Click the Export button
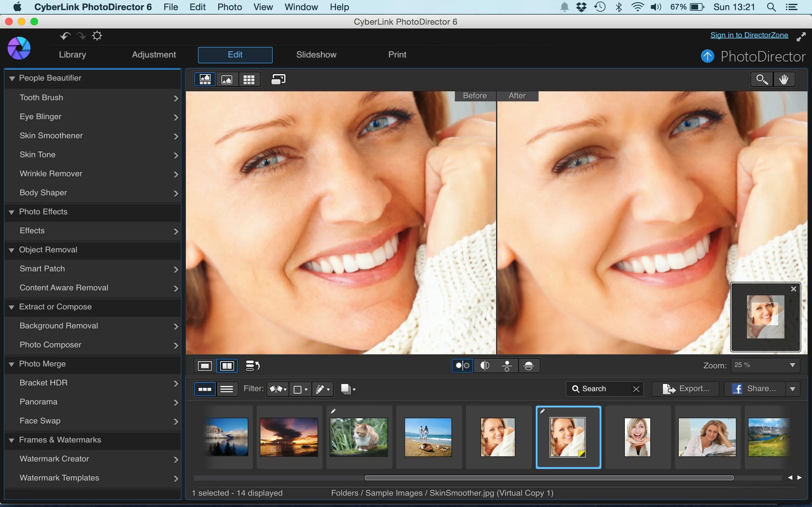The width and height of the screenshot is (812, 507). click(x=687, y=388)
